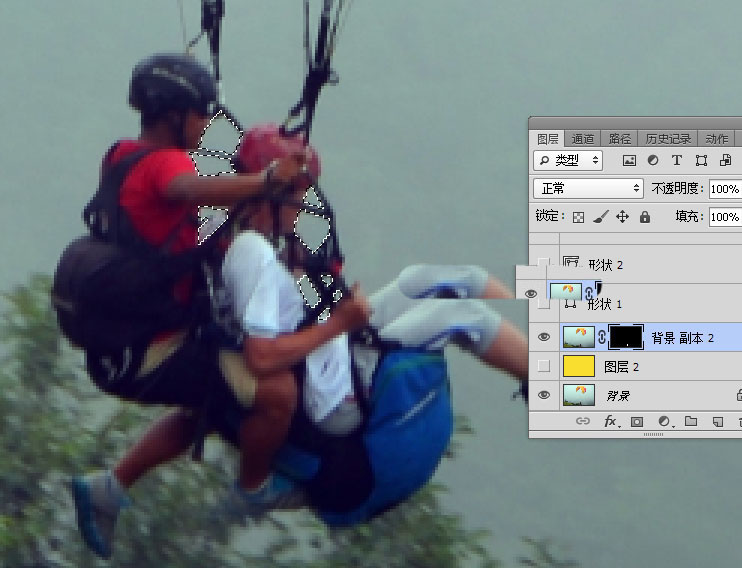Hide the 背景 layer
This screenshot has height=568, width=742.
[544, 395]
